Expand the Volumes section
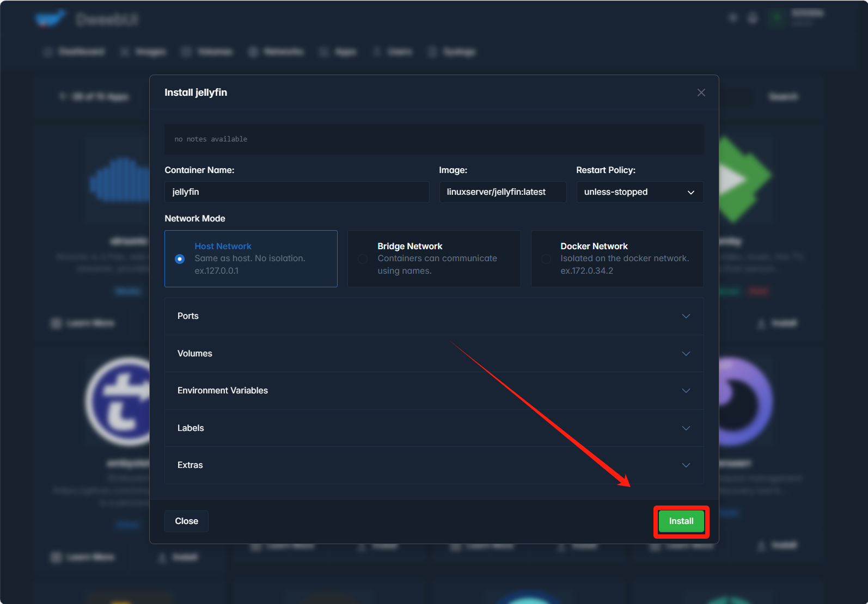Image resolution: width=868 pixels, height=604 pixels. click(x=433, y=354)
